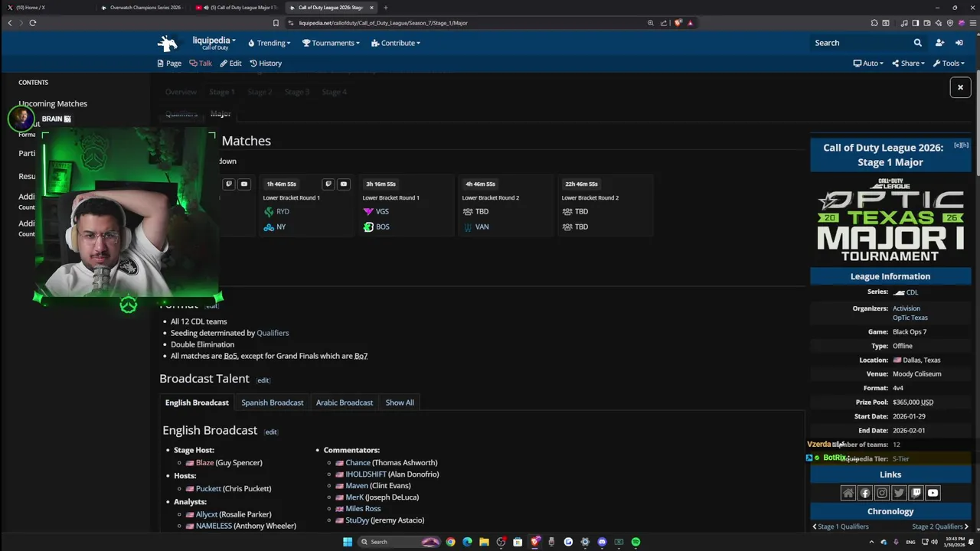Image resolution: width=980 pixels, height=551 pixels.
Task: Click edit link next to Broadcast Talent
Action: pos(263,380)
